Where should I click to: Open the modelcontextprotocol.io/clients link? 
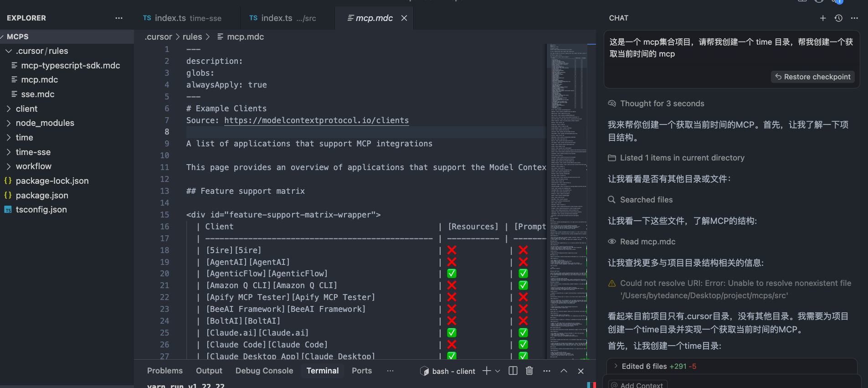pyautogui.click(x=316, y=120)
